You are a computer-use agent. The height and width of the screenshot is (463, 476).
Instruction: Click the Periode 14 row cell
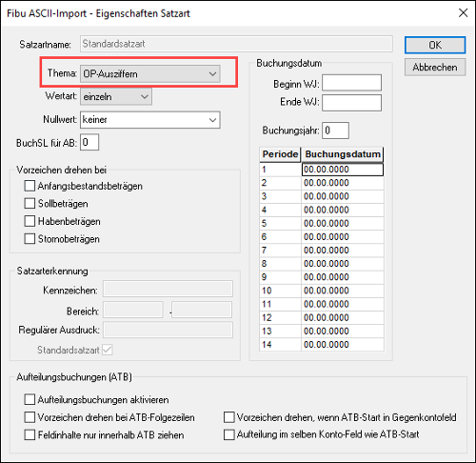[x=280, y=345]
